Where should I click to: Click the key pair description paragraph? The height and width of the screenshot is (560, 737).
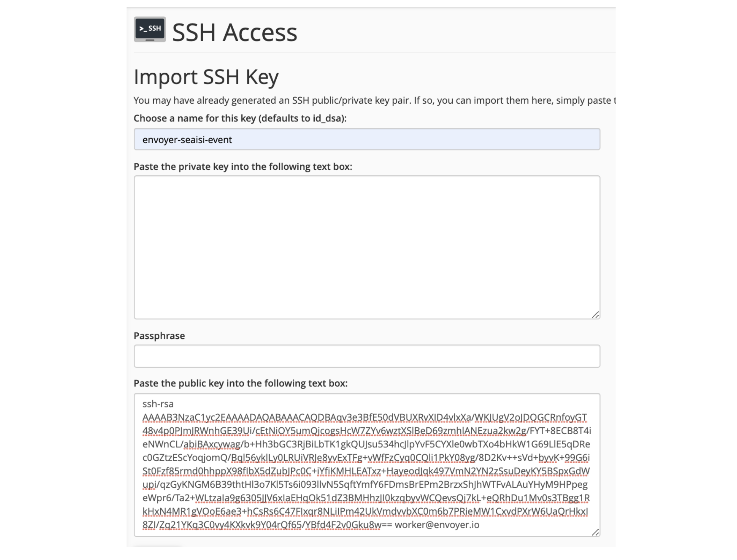[374, 101]
